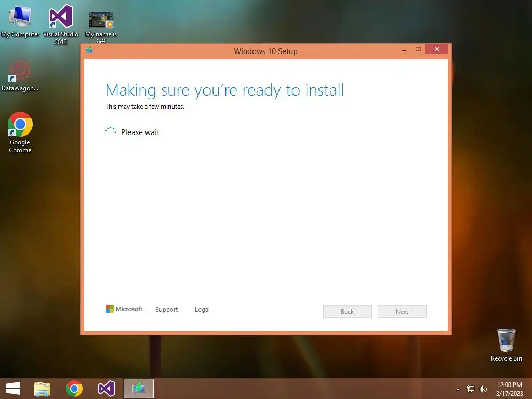532x399 pixels.
Task: Maximize the Windows 10 Setup window
Action: click(x=418, y=49)
